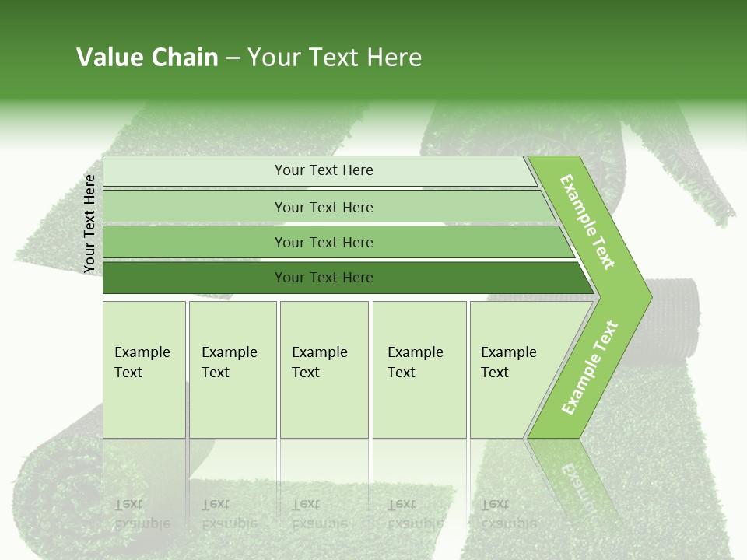Select the vertical 'Your Text Here' side label

[89, 224]
